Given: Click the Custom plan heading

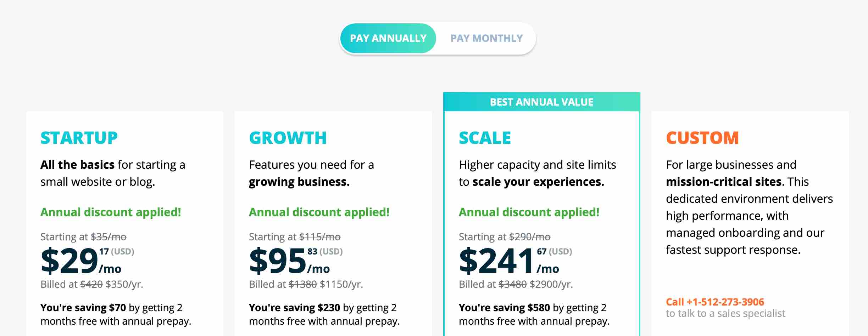Looking at the screenshot, I should click(x=702, y=138).
